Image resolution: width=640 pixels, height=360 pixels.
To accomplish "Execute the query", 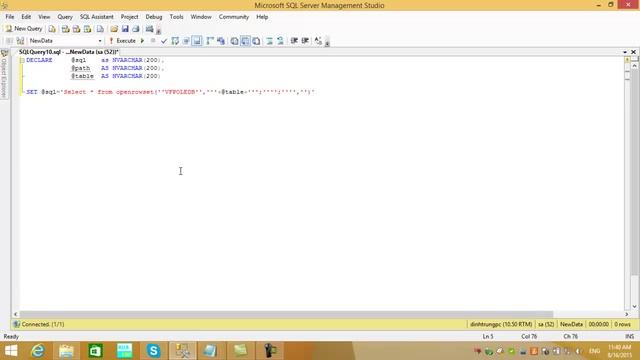I will point(122,41).
